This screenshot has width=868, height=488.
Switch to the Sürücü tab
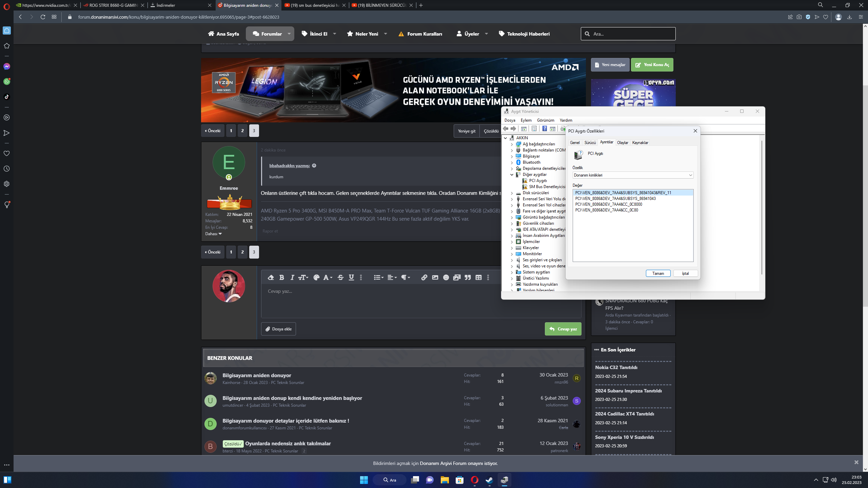coord(590,143)
